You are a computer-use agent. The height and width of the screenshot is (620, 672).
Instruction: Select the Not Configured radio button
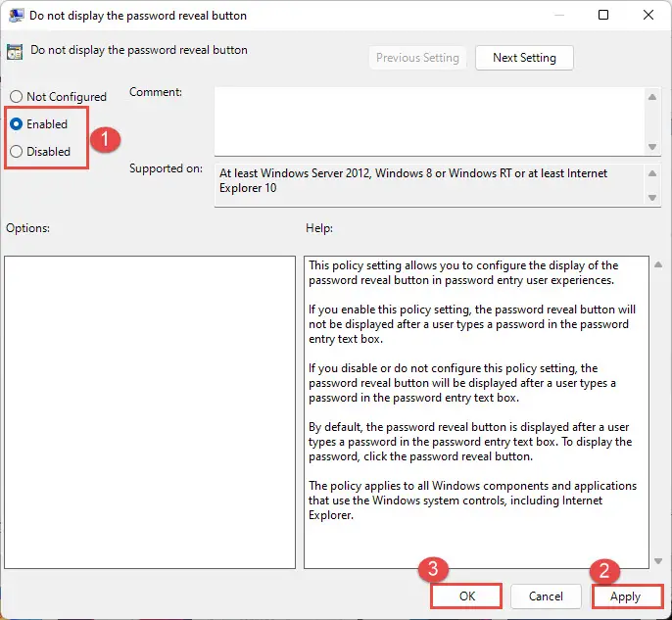coord(16,96)
